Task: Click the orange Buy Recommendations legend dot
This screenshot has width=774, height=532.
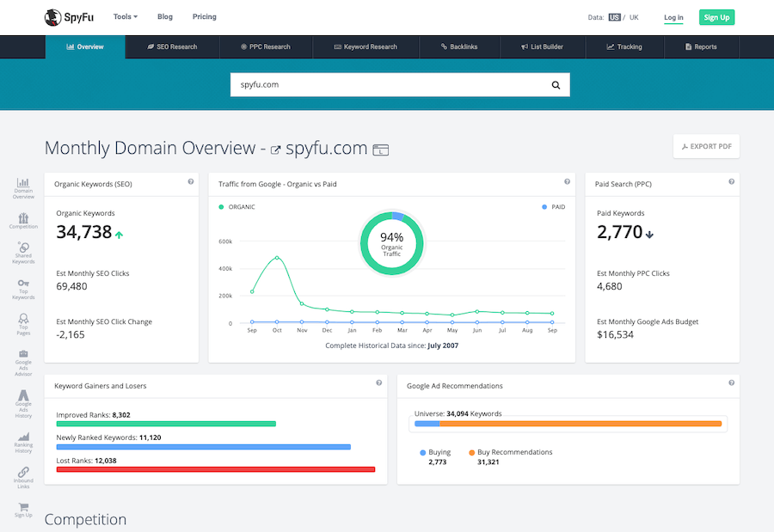Action: (x=472, y=453)
